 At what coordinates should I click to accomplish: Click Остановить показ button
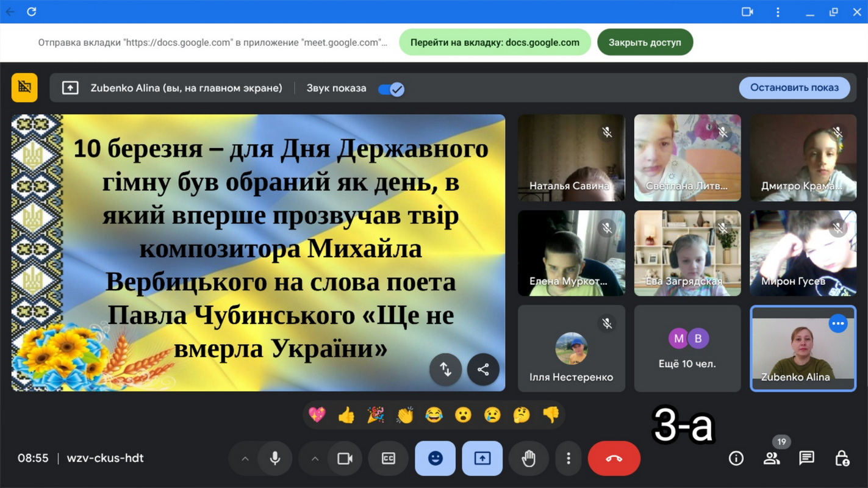pyautogui.click(x=794, y=88)
